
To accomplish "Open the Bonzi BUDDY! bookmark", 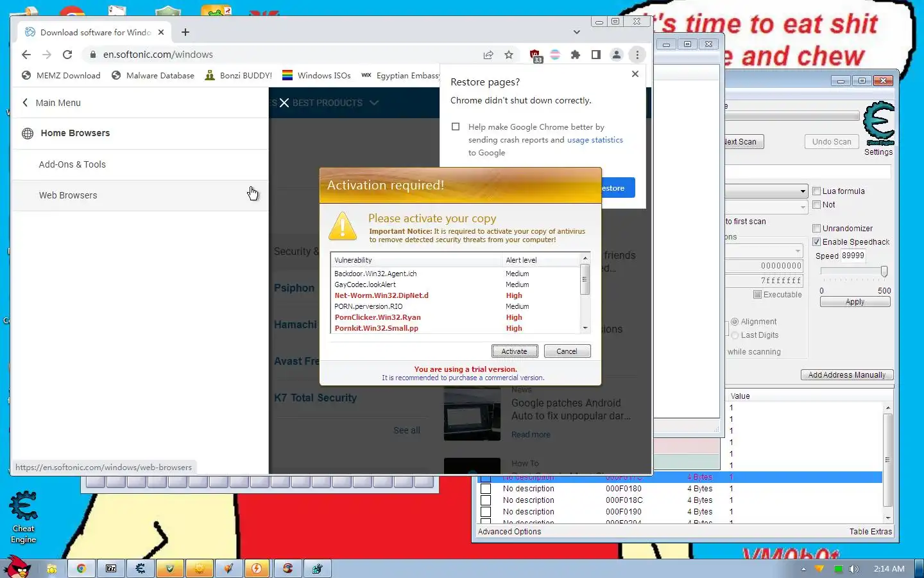I will [239, 75].
